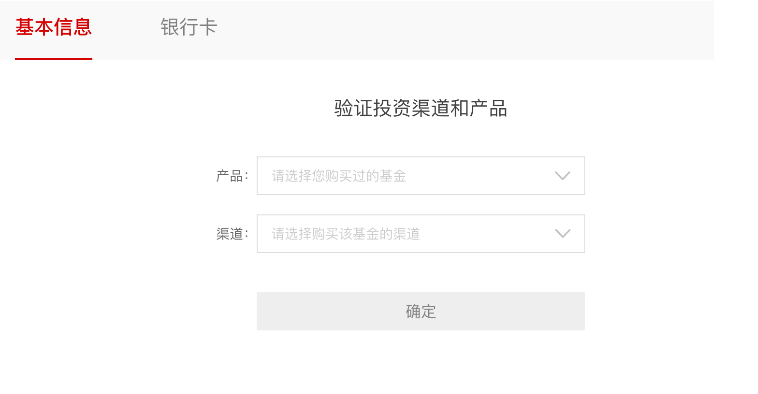758x394 pixels.
Task: Click the 确定 confirm button
Action: coord(421,311)
